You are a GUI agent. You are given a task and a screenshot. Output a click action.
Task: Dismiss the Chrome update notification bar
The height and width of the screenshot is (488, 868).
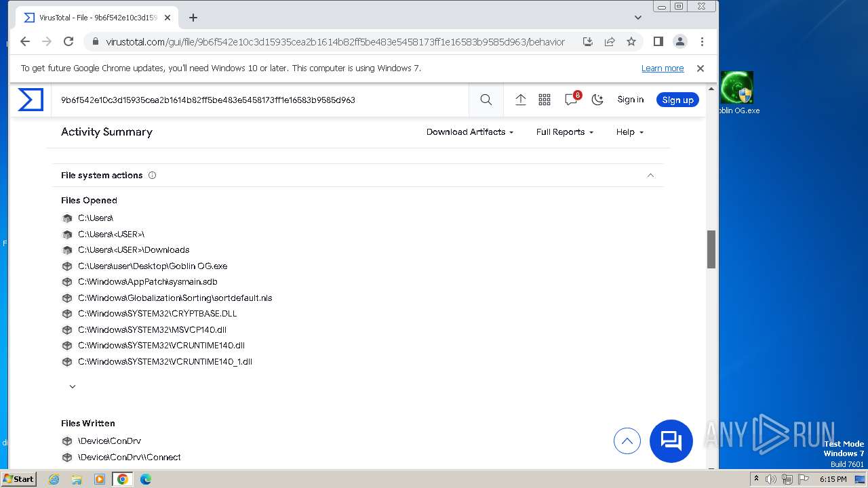(x=701, y=68)
